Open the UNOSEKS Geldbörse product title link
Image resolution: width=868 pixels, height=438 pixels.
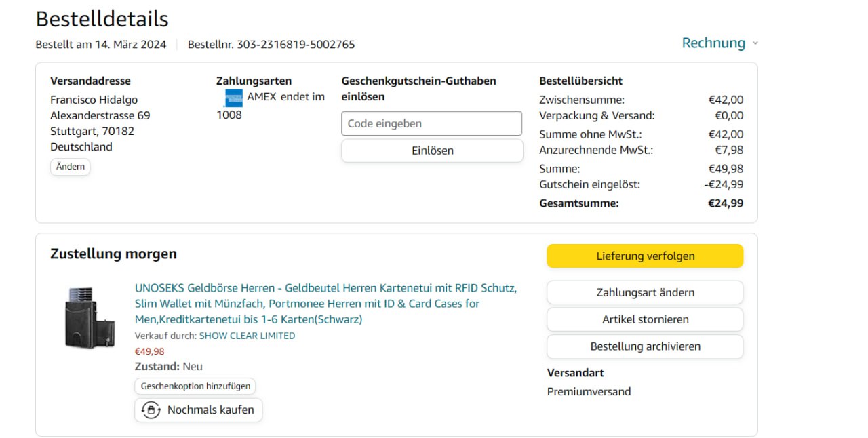(326, 304)
